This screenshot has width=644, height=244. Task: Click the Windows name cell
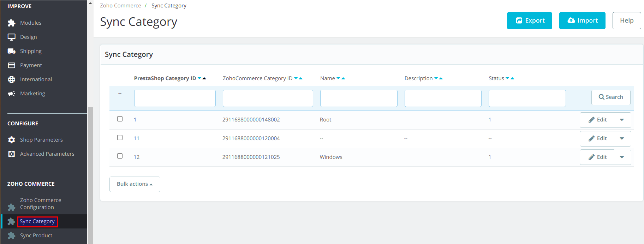pyautogui.click(x=331, y=157)
